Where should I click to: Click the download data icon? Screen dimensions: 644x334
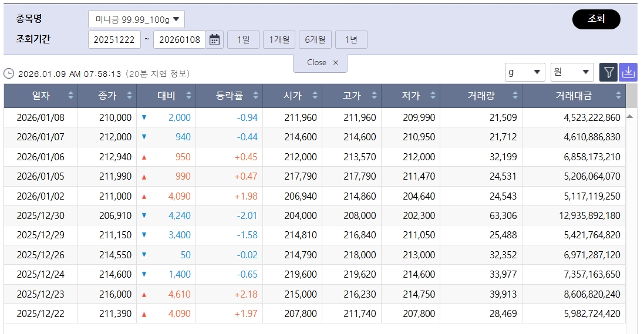tap(628, 72)
